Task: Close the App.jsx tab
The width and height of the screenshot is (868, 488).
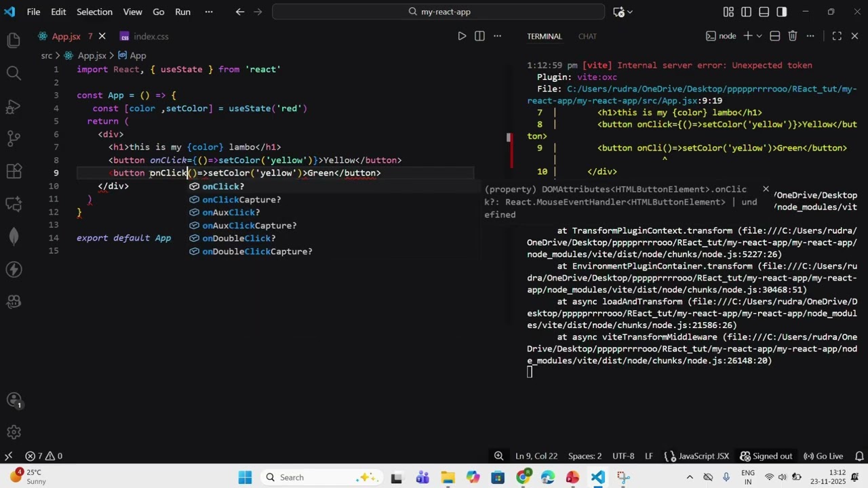Action: point(102,36)
